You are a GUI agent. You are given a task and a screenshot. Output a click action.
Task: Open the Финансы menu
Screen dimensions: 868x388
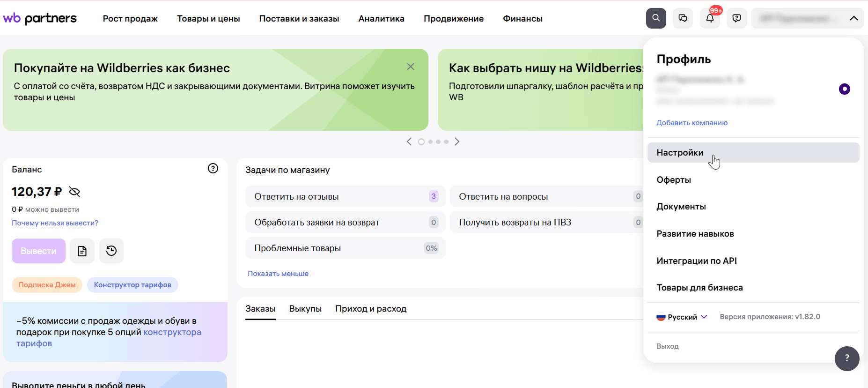[x=522, y=19]
